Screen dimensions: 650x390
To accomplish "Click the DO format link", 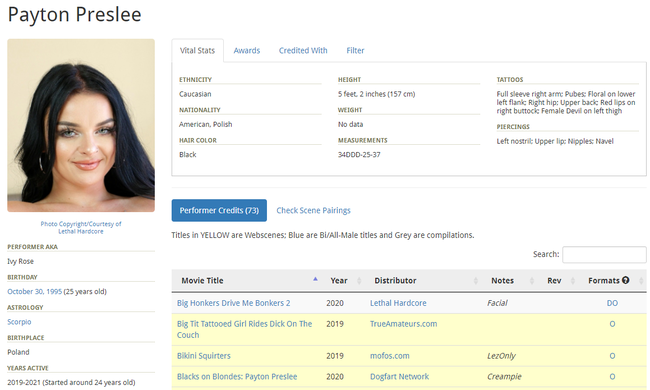I will (612, 303).
